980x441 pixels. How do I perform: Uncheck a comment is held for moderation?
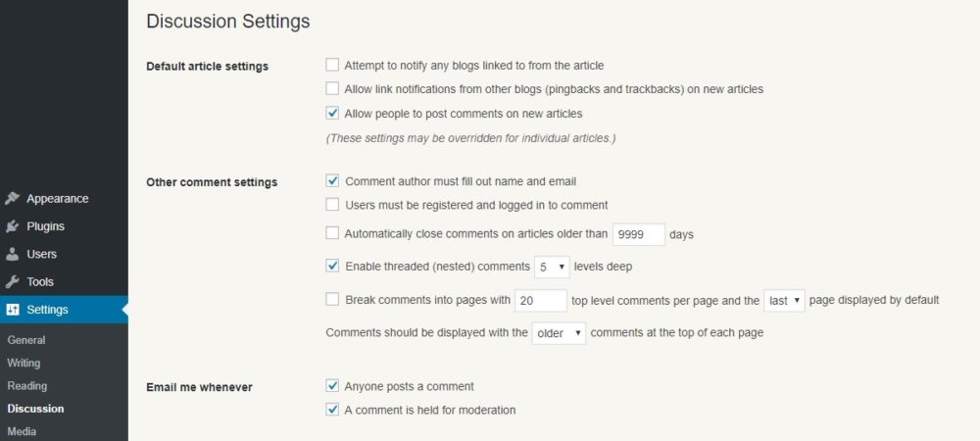coord(332,410)
